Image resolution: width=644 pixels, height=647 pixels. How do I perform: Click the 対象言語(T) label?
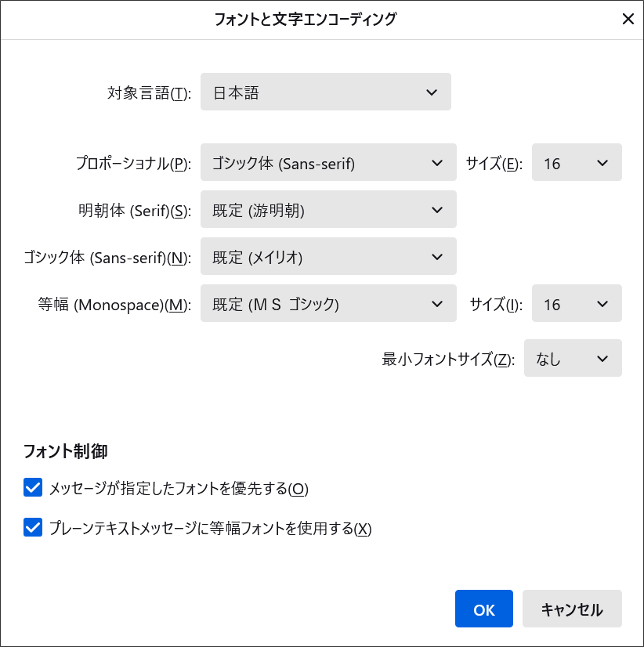click(x=150, y=93)
